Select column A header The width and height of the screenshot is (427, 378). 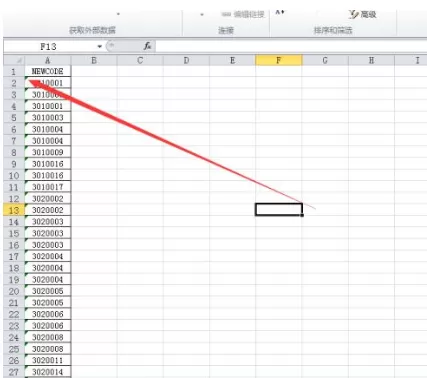pos(48,60)
